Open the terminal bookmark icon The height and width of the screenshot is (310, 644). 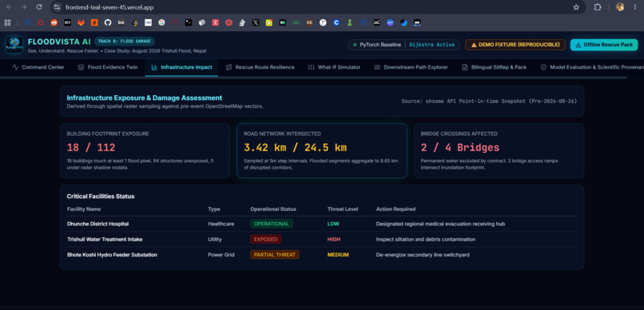click(189, 22)
